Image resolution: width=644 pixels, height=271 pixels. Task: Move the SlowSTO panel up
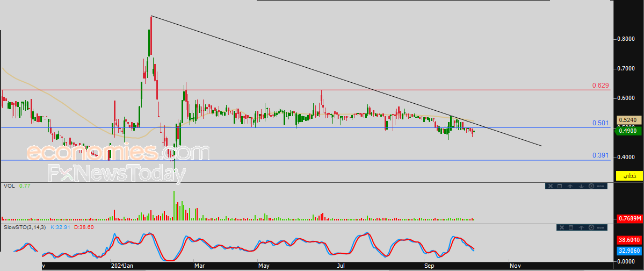pos(582,227)
